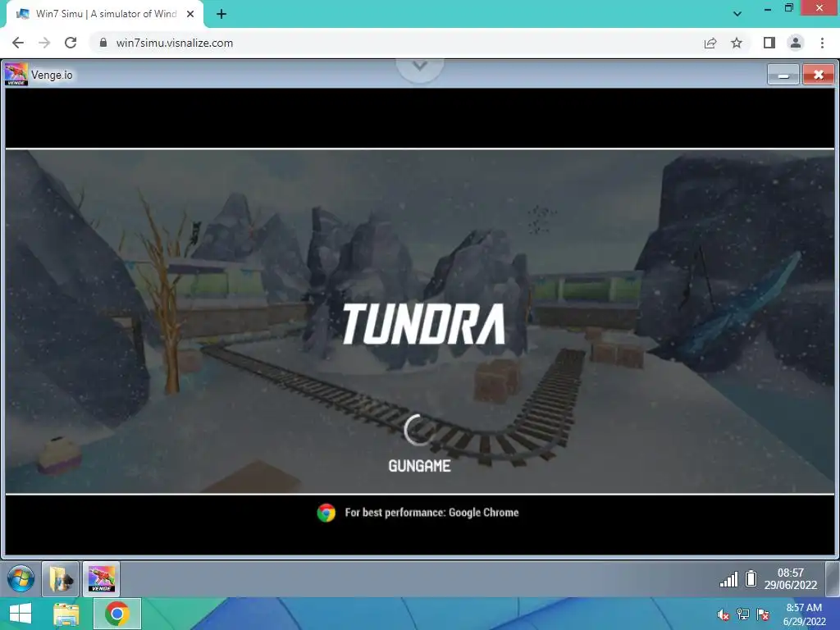Click the TUNDRA map title
Viewport: 840px width, 630px height.
(423, 323)
